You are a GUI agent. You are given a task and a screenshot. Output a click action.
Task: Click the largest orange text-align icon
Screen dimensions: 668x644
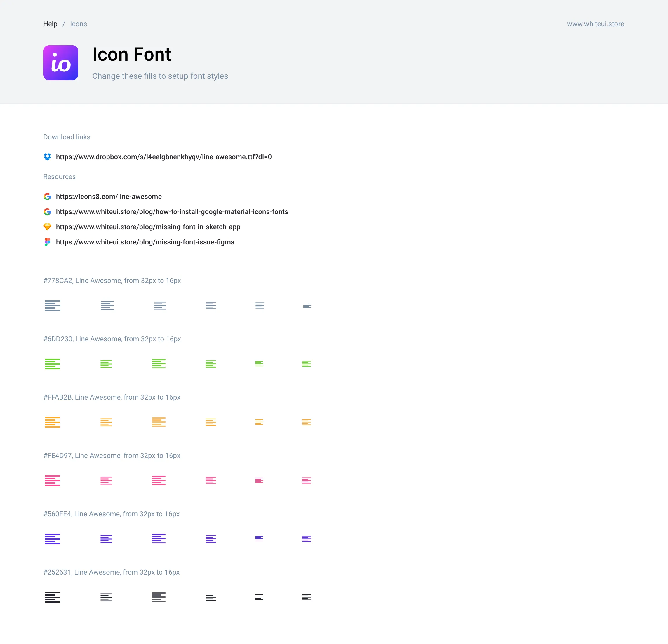click(x=53, y=422)
